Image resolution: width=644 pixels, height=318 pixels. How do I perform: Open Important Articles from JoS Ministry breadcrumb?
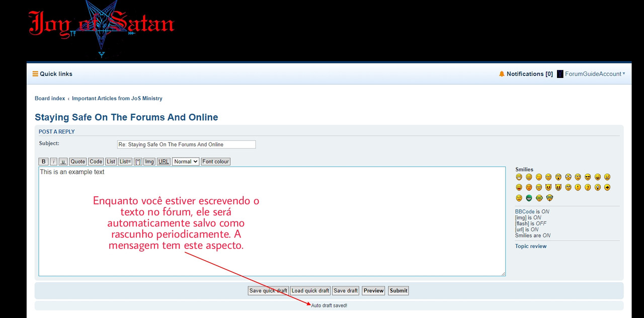117,99
